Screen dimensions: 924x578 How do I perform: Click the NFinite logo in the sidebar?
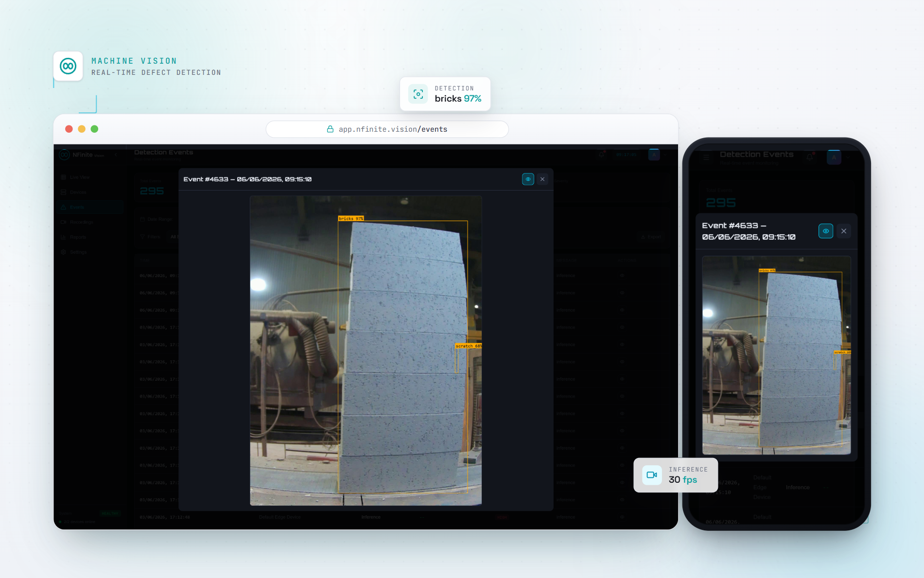click(x=64, y=155)
